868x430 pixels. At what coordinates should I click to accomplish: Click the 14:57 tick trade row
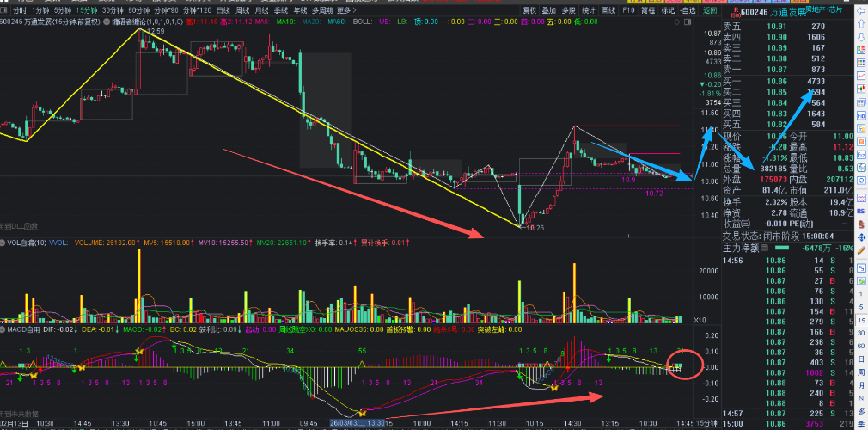[788, 414]
